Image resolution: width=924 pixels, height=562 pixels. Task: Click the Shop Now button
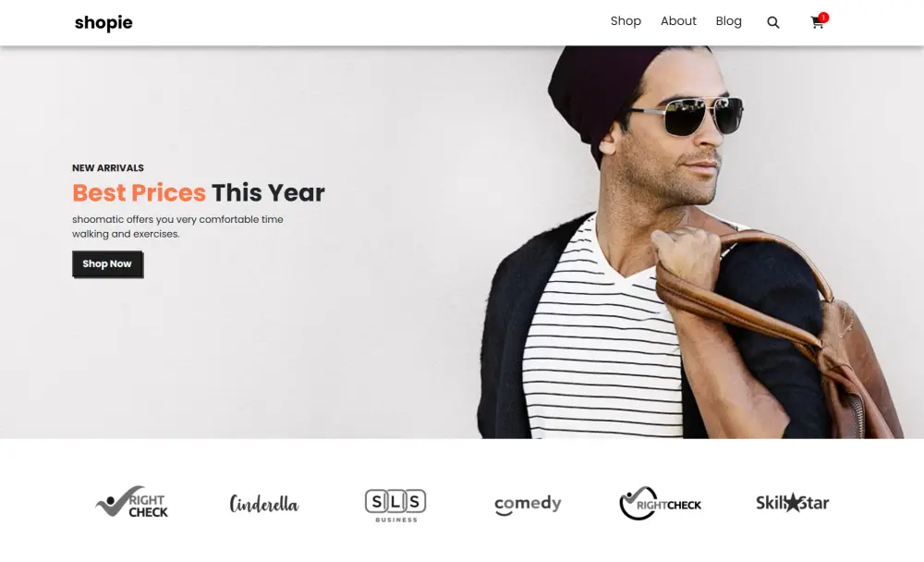(107, 263)
